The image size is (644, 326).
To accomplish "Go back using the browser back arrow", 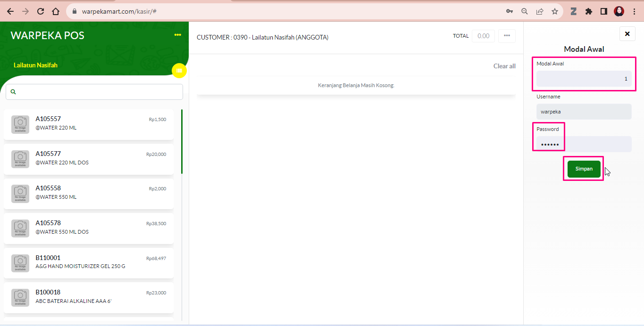I will [x=10, y=11].
